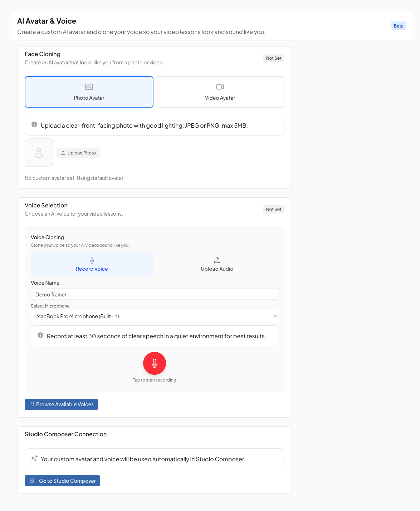Screen dimensions: 420x511
Task: Tap the red microphone record button
Action: (x=155, y=363)
